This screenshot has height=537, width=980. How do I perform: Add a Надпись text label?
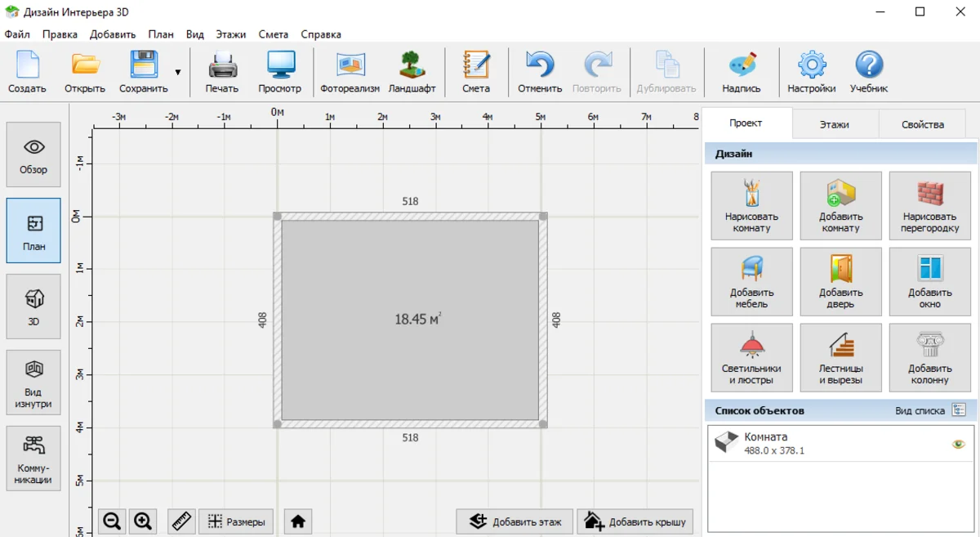pyautogui.click(x=742, y=72)
